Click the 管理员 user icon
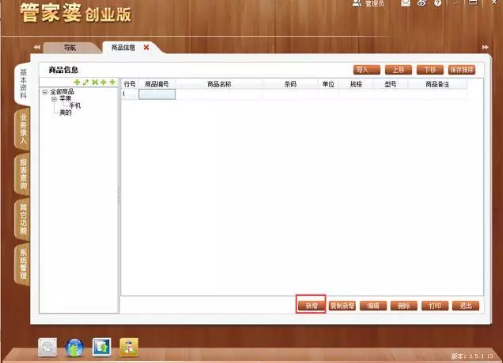 click(x=357, y=3)
